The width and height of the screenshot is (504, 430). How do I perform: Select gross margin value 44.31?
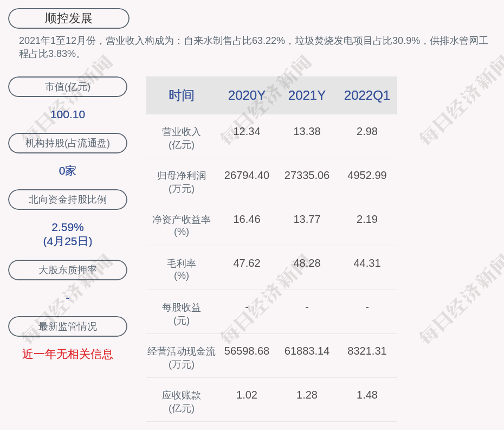[x=367, y=263]
